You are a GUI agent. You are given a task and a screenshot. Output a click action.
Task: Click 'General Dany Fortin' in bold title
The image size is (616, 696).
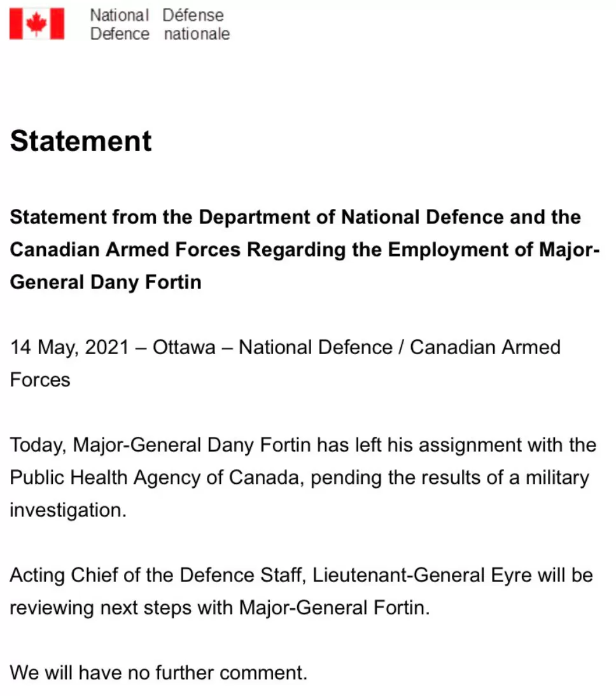point(106,282)
